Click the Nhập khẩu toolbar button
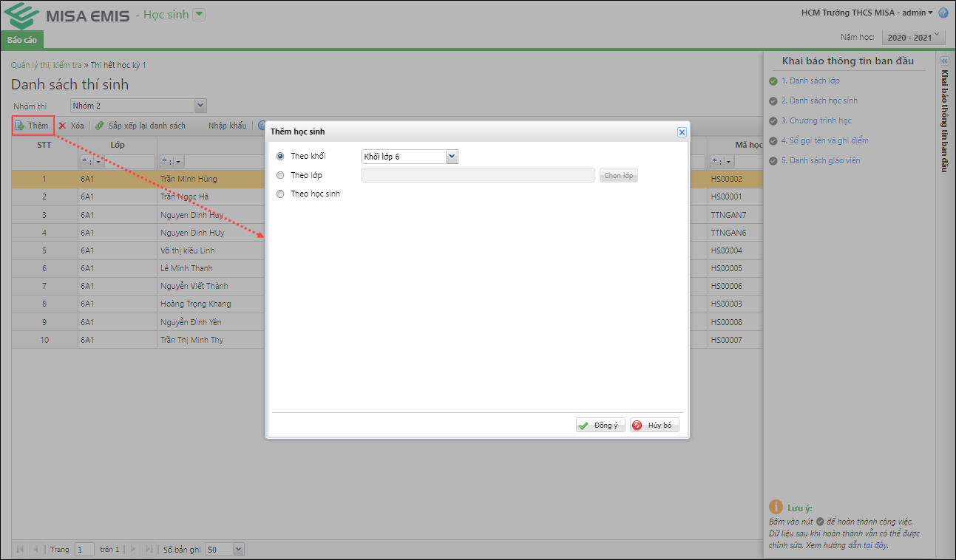 click(227, 126)
